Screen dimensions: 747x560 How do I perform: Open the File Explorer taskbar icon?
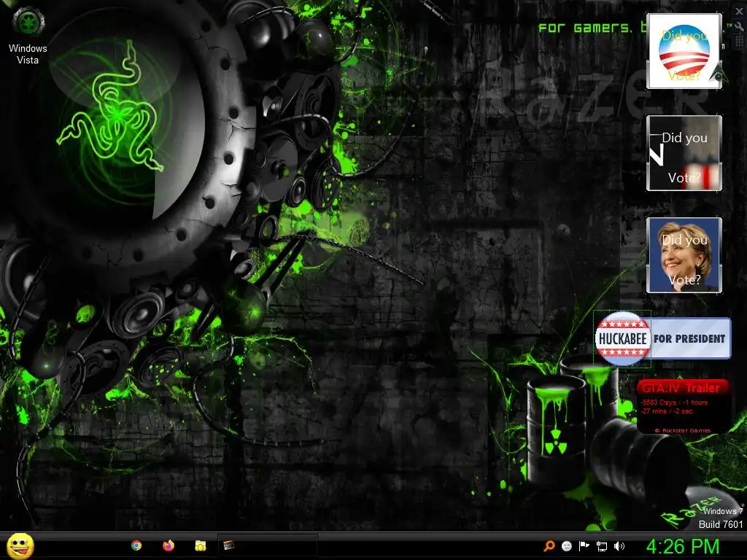point(200,545)
